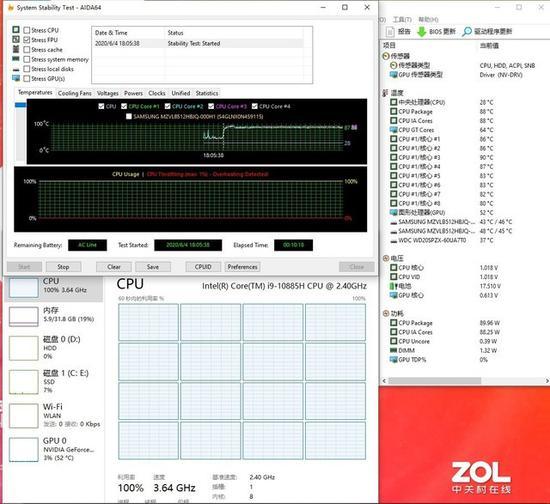Switch to the Temperatures tab
Viewport: 550px width, 504px height.
click(x=35, y=92)
